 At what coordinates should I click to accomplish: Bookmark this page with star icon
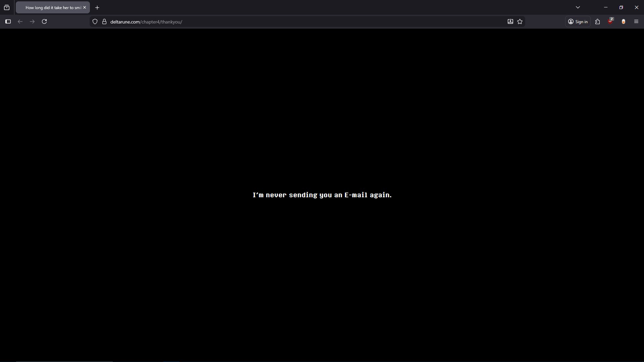click(520, 21)
